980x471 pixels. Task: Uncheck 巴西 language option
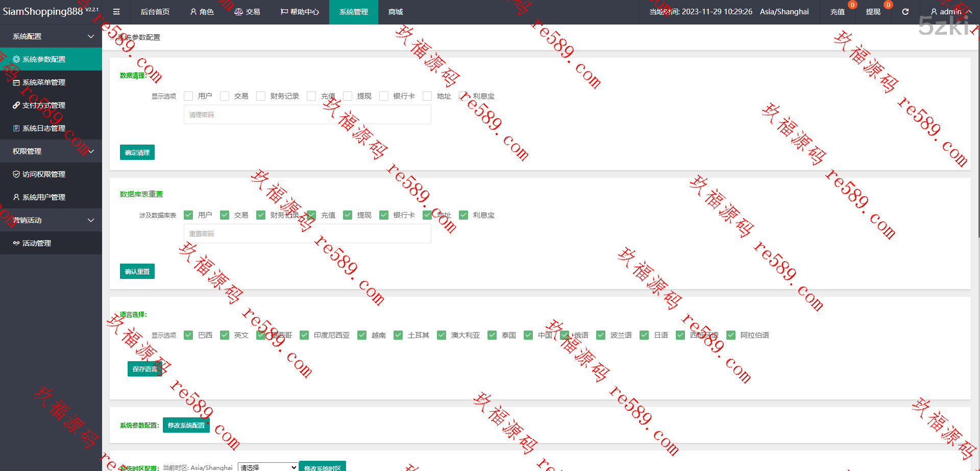click(188, 335)
